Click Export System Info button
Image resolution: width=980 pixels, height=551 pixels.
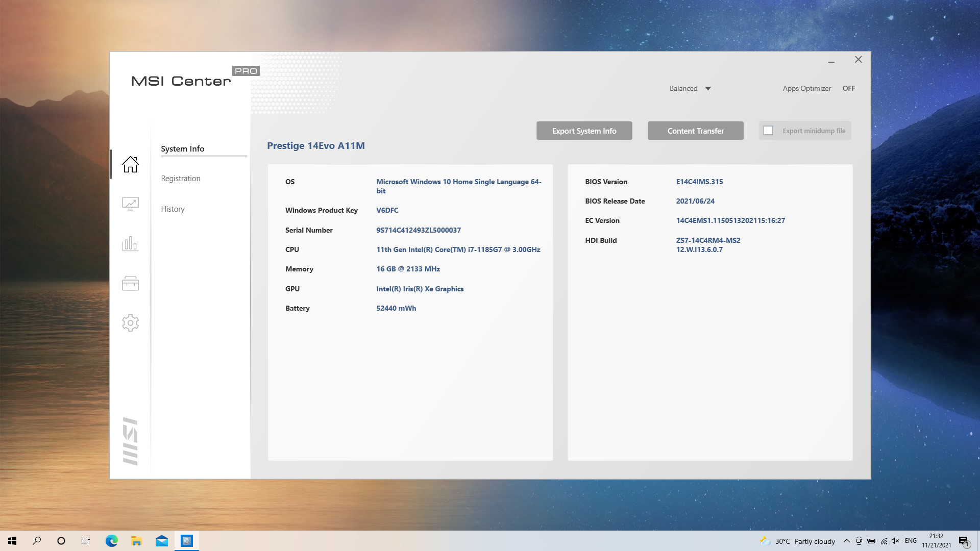[x=584, y=131]
